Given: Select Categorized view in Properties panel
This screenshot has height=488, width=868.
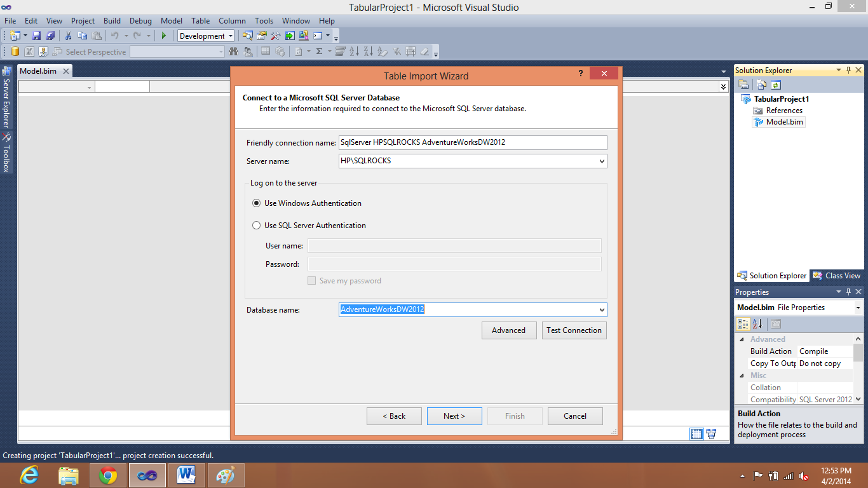Looking at the screenshot, I should [743, 324].
